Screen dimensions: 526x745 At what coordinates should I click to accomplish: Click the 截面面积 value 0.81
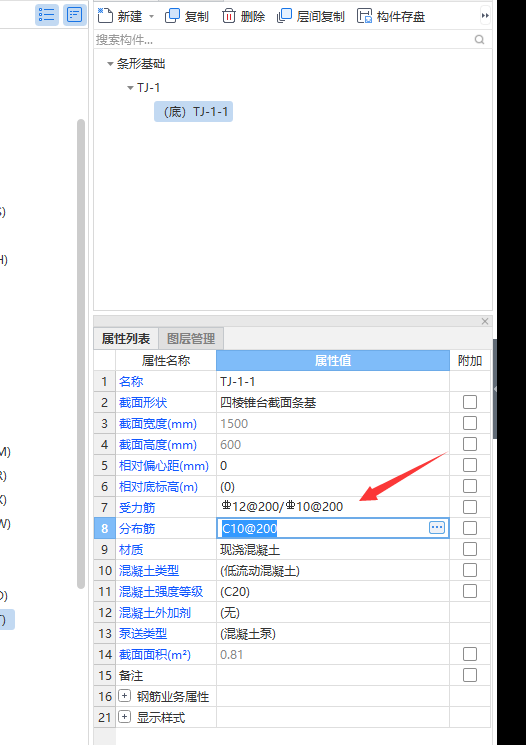click(231, 654)
